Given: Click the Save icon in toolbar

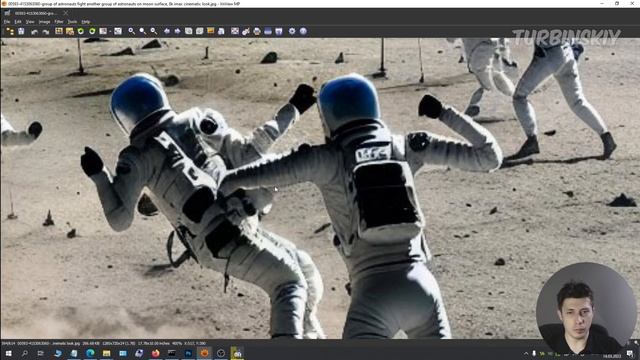Looking at the screenshot, I should 21,31.
